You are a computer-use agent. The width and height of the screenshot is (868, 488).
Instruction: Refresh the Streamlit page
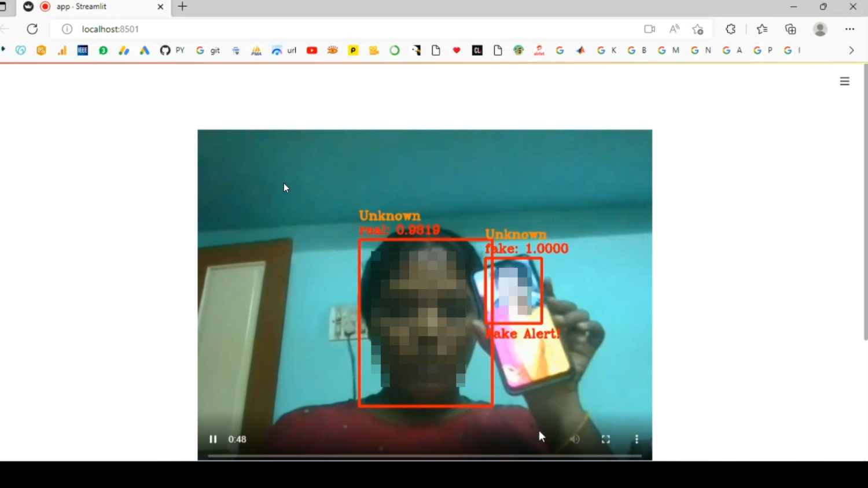(33, 29)
